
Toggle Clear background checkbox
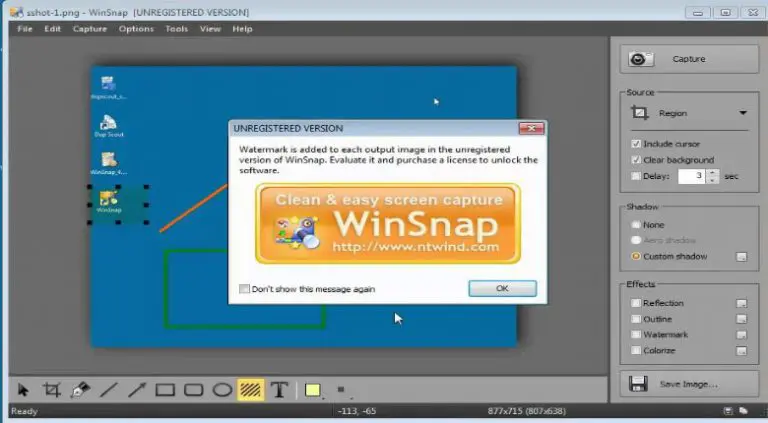pos(636,160)
